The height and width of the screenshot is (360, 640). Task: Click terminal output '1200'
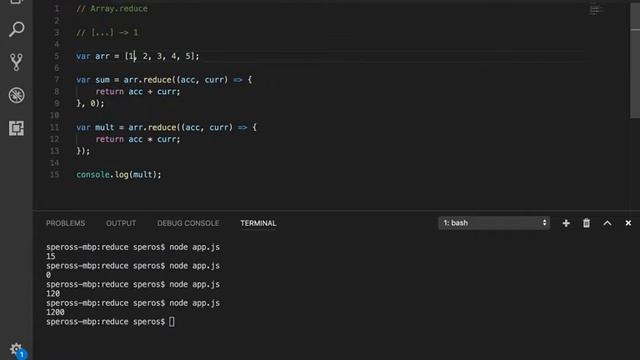pyautogui.click(x=55, y=312)
